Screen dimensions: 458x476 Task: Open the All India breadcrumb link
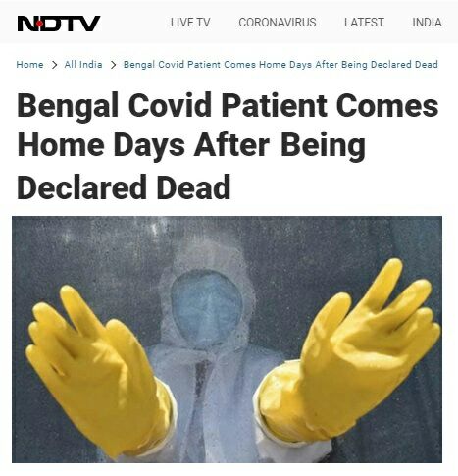83,65
